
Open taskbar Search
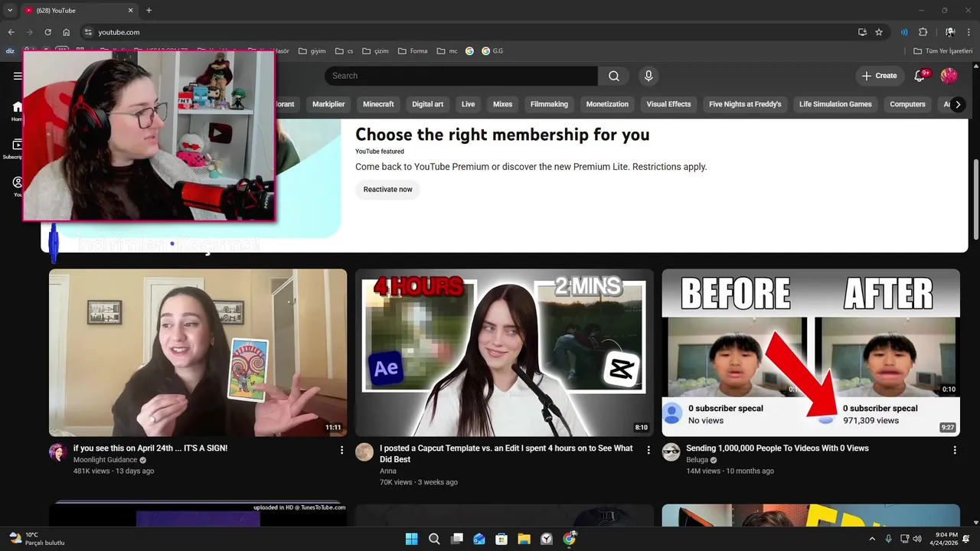coord(434,539)
